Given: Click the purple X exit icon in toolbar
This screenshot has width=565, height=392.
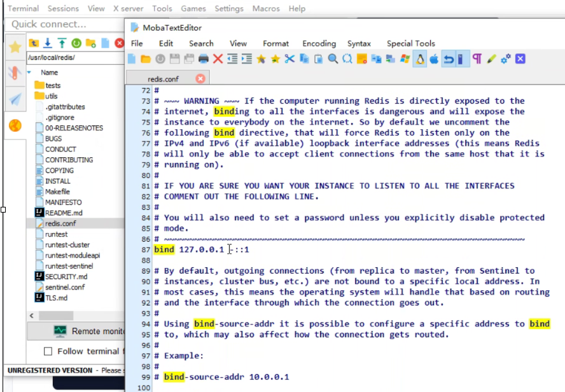Looking at the screenshot, I should 520,59.
